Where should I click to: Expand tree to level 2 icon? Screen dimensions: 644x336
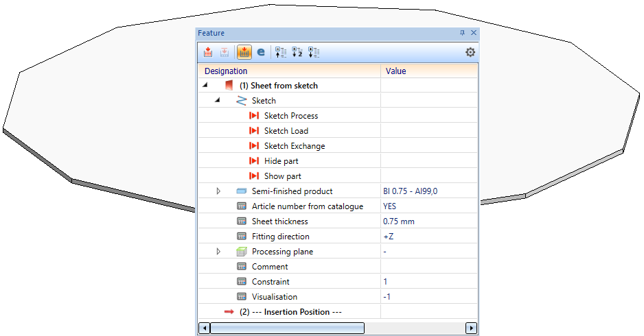(x=297, y=52)
